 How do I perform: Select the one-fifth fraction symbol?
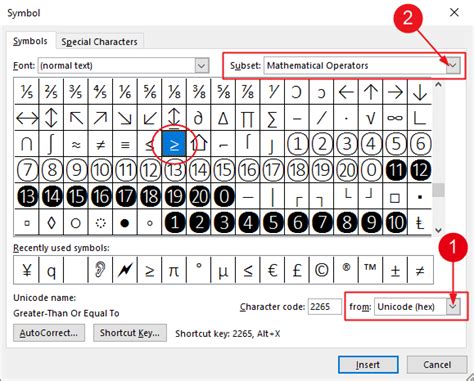click(27, 92)
